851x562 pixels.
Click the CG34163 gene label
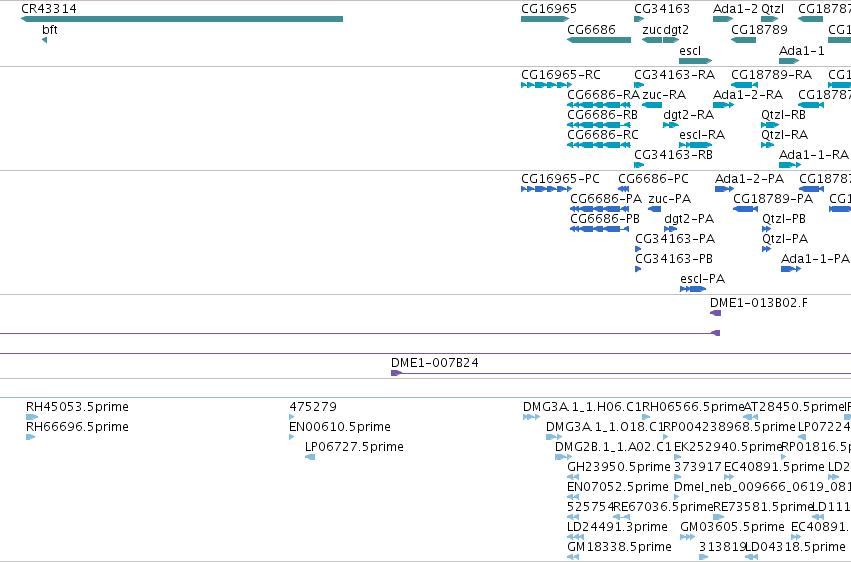(662, 9)
